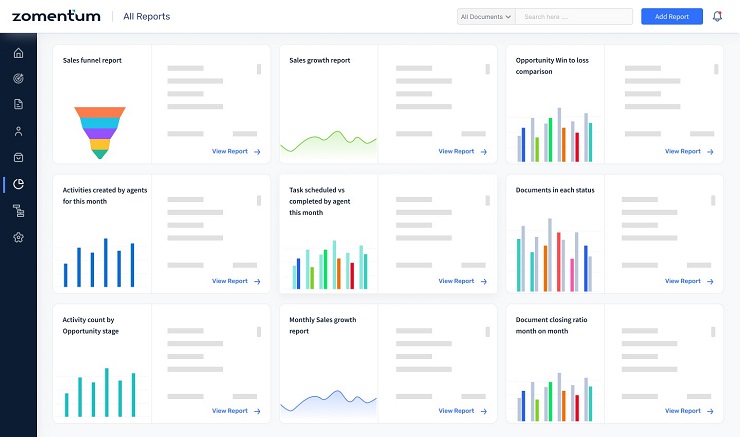Open the settings gear in sidebar
Screen dimensions: 740x437
18,237
